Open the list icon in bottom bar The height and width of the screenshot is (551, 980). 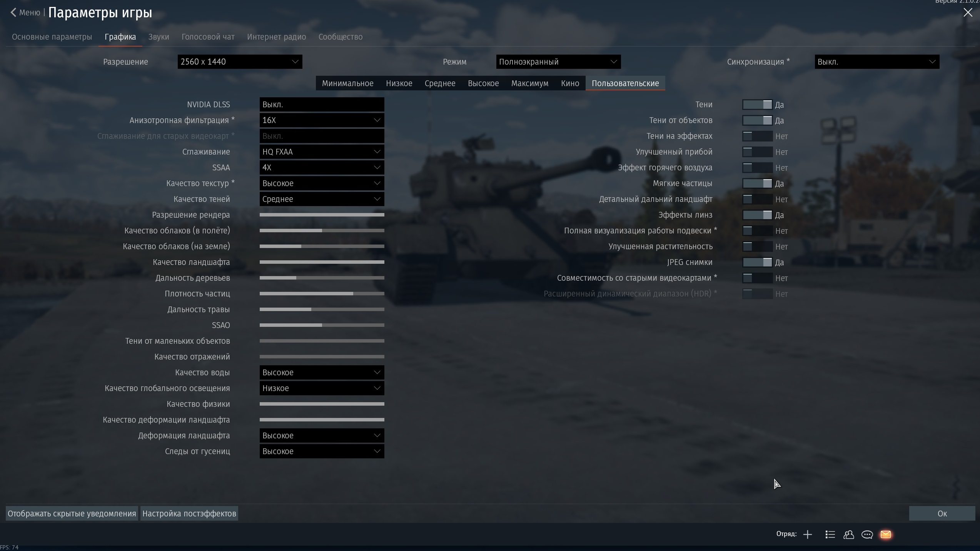click(830, 534)
